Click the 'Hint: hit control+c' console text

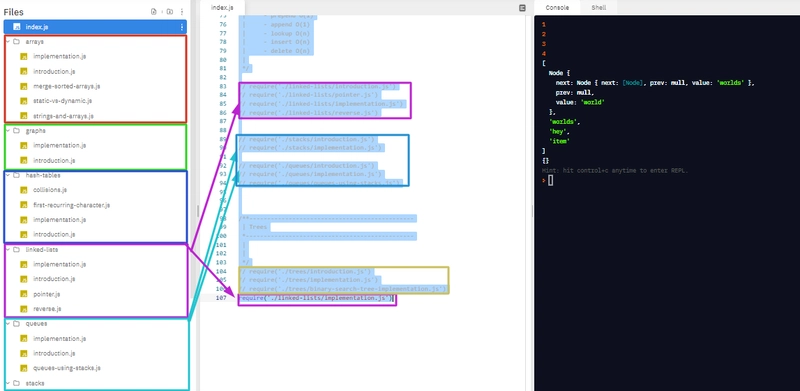(x=615, y=170)
